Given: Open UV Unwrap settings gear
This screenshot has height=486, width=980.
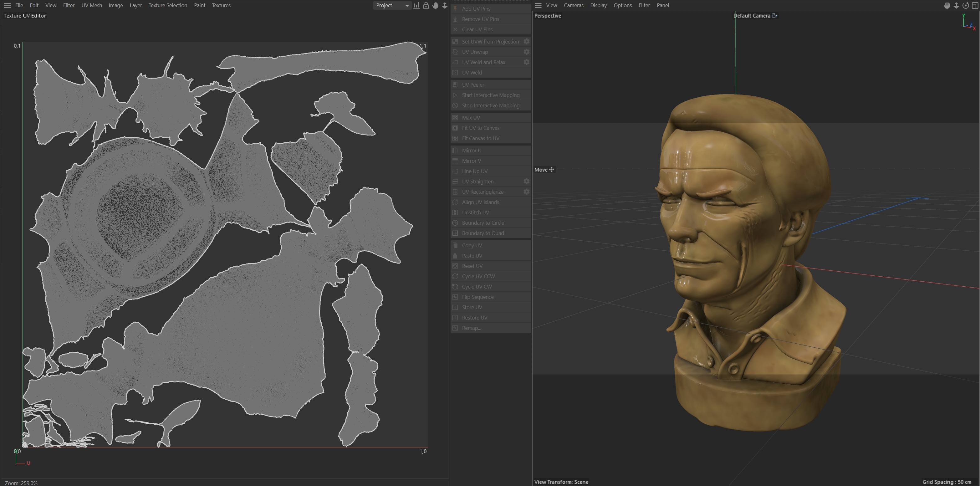Looking at the screenshot, I should [527, 52].
